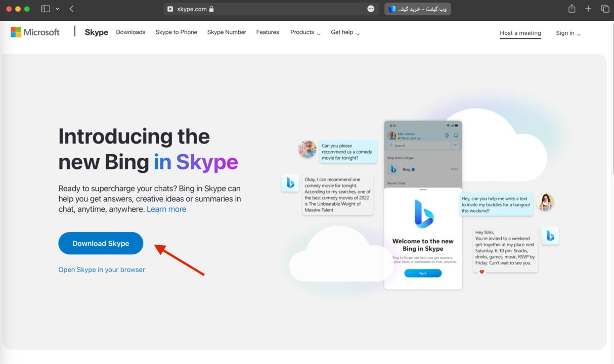Open the sidebar options dropdown chevron
This screenshot has width=614, height=364.
click(58, 9)
